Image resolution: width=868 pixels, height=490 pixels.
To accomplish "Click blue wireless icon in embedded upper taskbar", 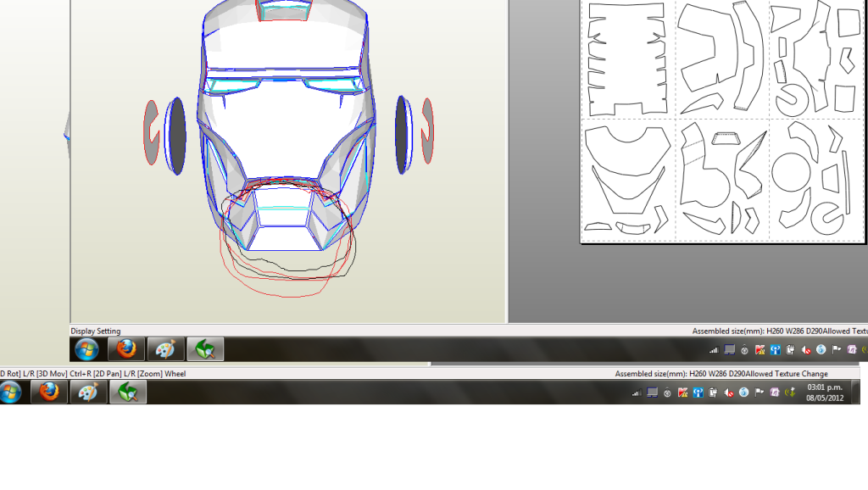I will click(775, 350).
